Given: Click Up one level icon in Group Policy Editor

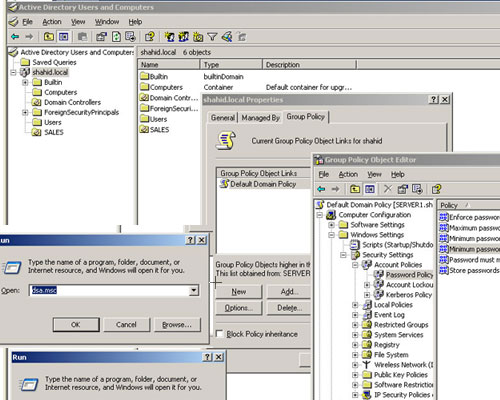Looking at the screenshot, I should tap(355, 189).
